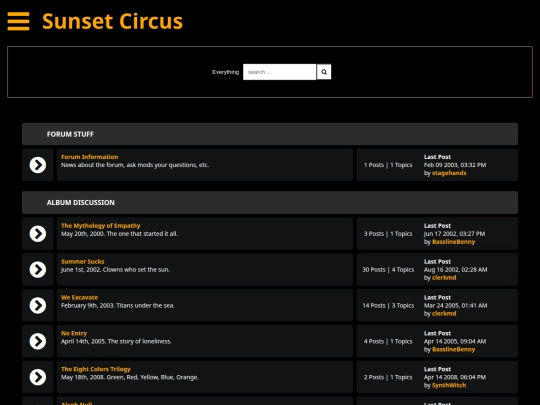Image resolution: width=540 pixels, height=405 pixels.
Task: Click '1 Posts | 1 Topics' stats
Action: 388,165
